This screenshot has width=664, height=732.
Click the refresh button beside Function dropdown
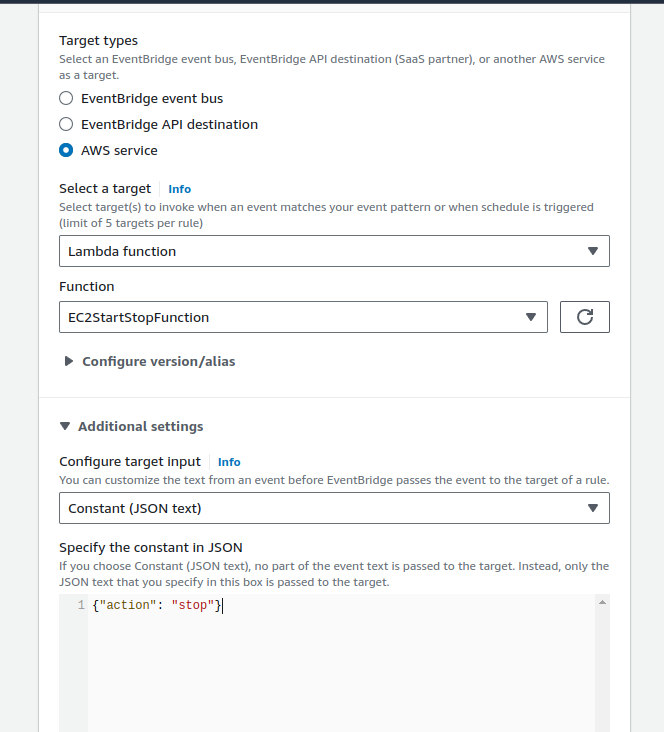click(585, 317)
